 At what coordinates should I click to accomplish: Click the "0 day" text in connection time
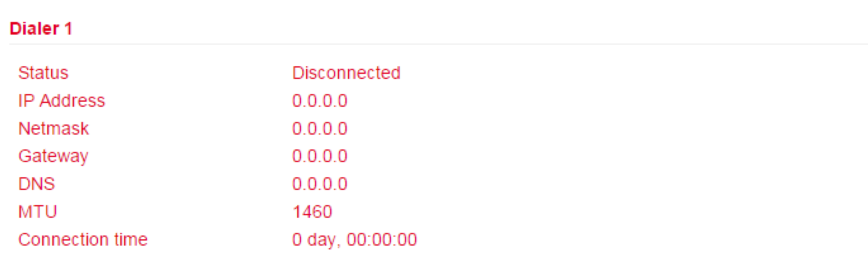(314, 240)
